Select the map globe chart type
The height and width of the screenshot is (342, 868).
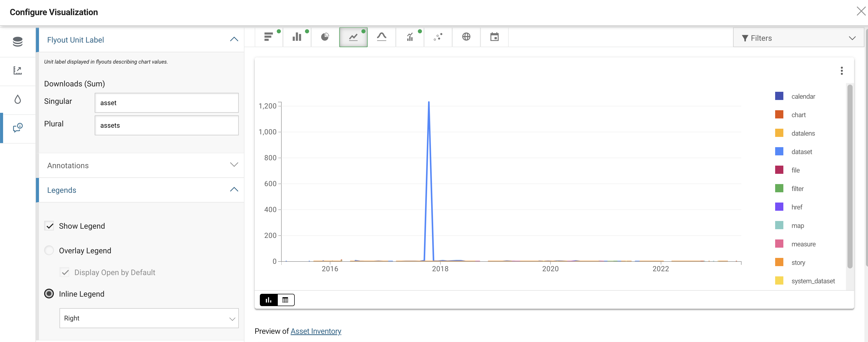pyautogui.click(x=466, y=37)
